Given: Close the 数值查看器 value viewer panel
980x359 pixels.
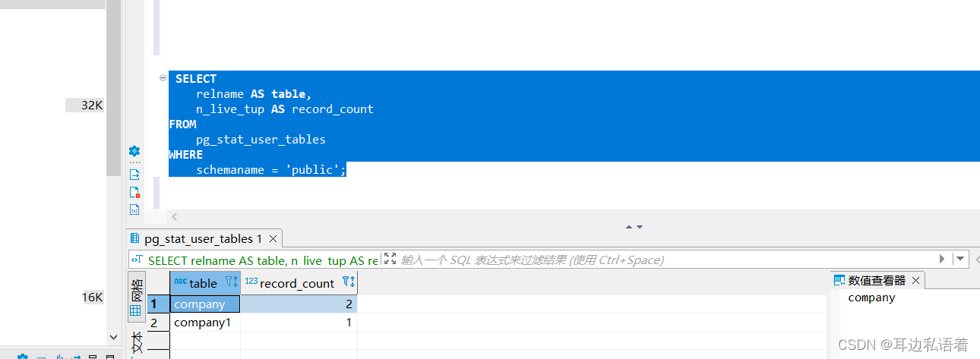Looking at the screenshot, I should click(915, 280).
